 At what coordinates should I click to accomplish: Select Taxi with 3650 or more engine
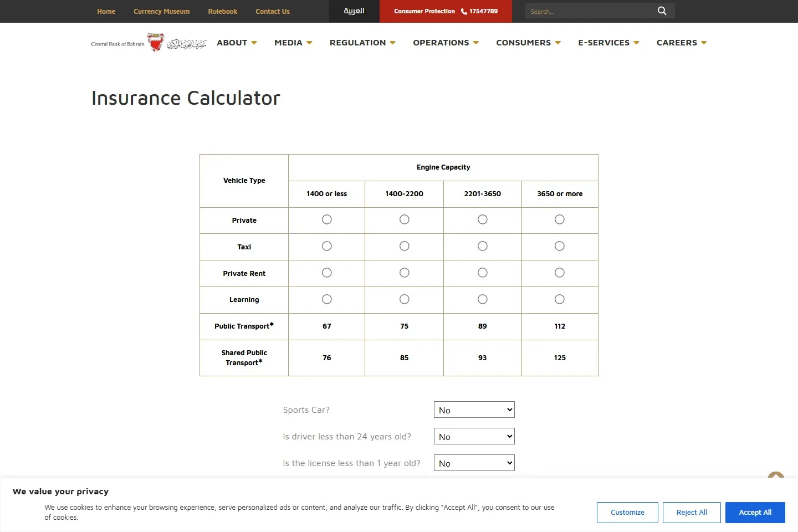pos(560,246)
